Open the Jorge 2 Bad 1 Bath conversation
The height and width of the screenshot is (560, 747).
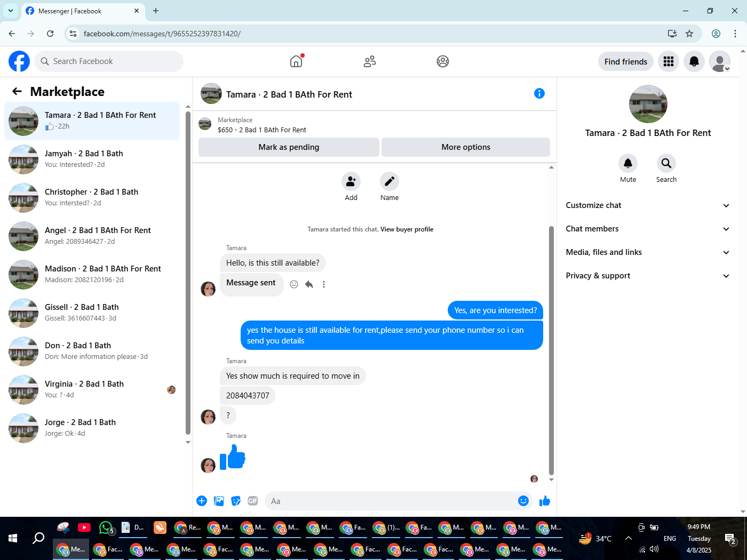(92, 428)
